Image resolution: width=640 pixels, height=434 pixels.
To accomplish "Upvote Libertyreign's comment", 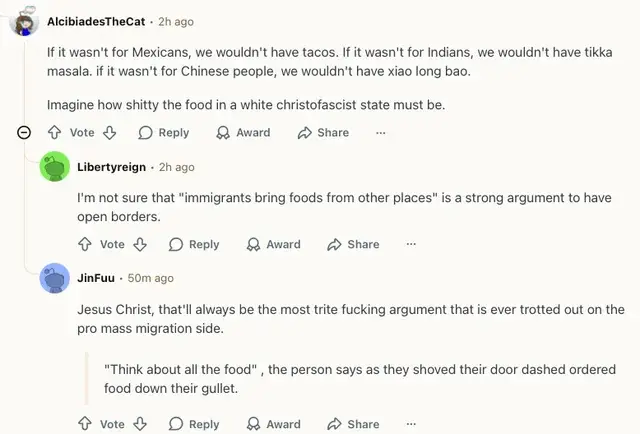I will click(85, 244).
